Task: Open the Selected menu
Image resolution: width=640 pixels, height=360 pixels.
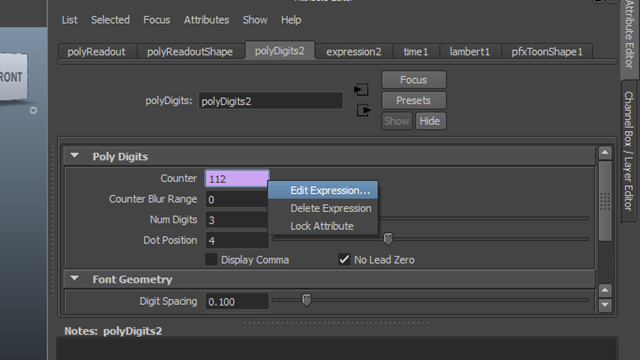Action: click(x=110, y=20)
